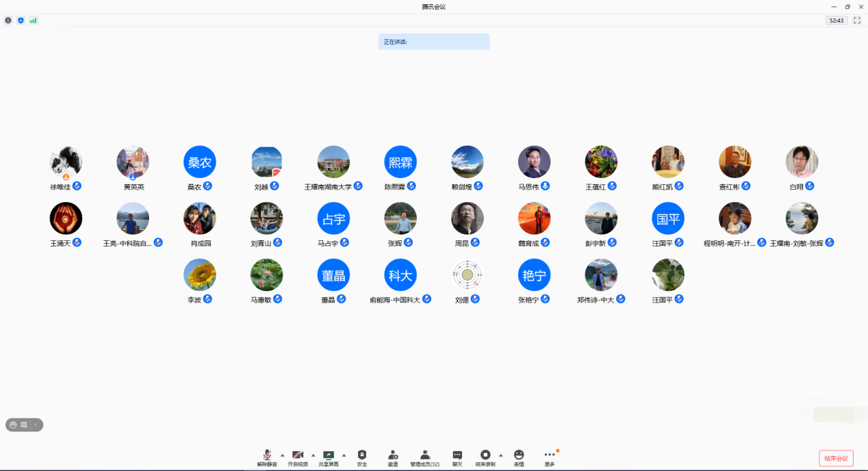868x471 pixels.
Task: Click mic icon beside 王耀南湖南大学
Action: click(x=358, y=186)
